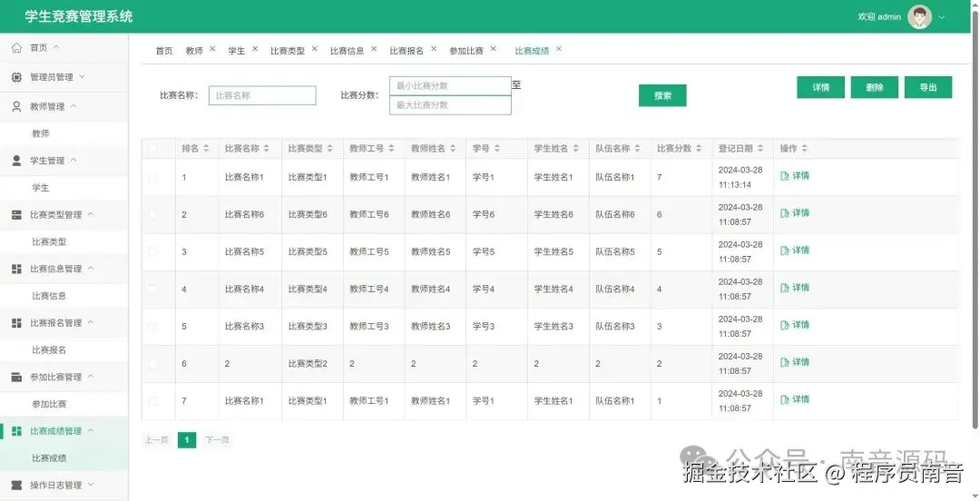Click the detail document icon in rank 6 row

785,363
